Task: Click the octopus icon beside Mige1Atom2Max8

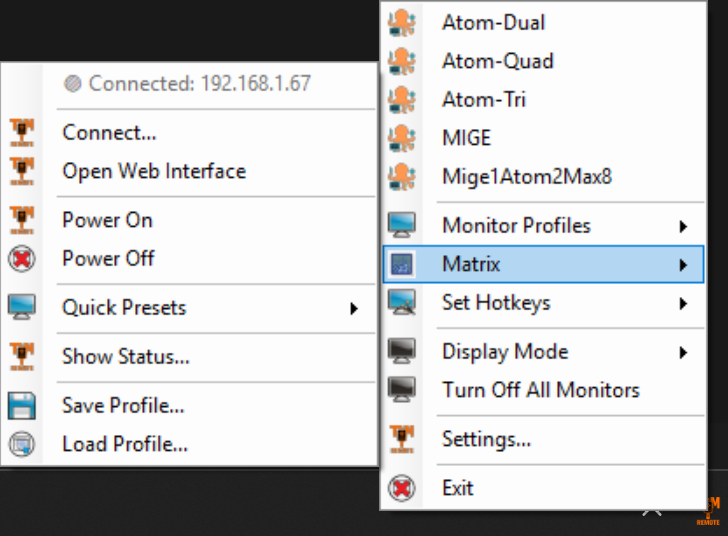Action: pyautogui.click(x=402, y=177)
